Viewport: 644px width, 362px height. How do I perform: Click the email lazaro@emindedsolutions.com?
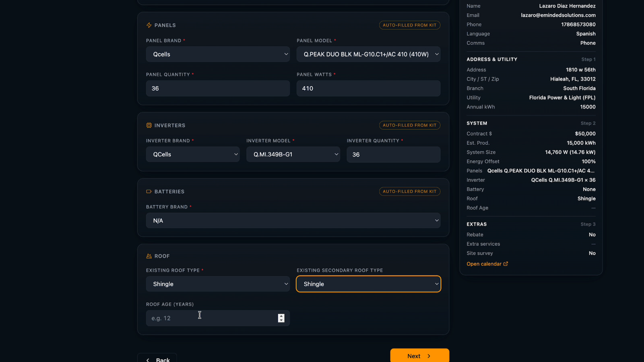558,15
